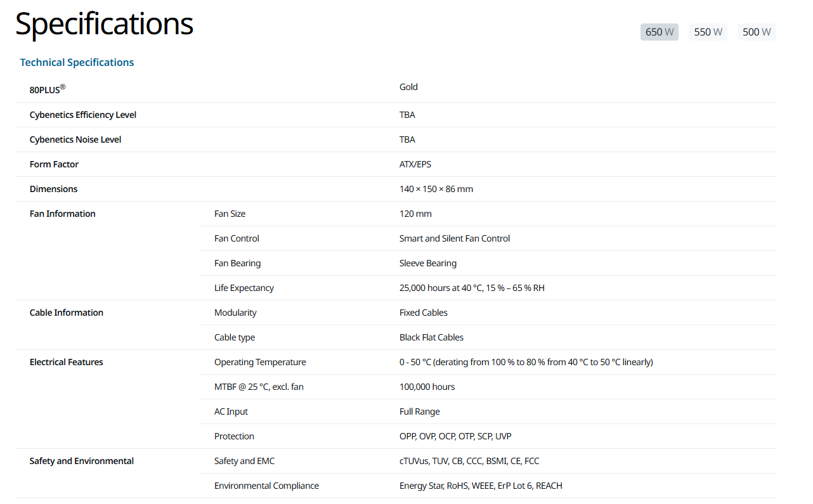This screenshot has height=504, width=813.
Task: Switch to the 500 W tab
Action: coord(757,32)
